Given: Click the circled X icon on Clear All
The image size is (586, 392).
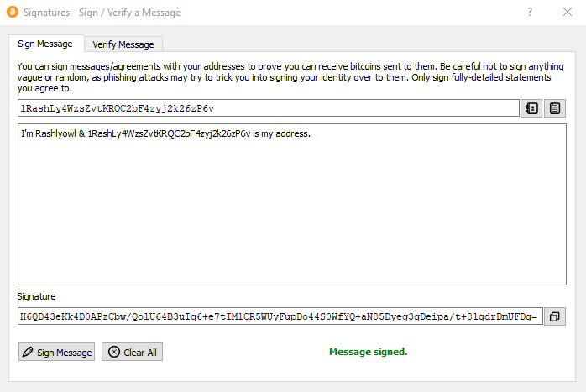Looking at the screenshot, I should (114, 352).
